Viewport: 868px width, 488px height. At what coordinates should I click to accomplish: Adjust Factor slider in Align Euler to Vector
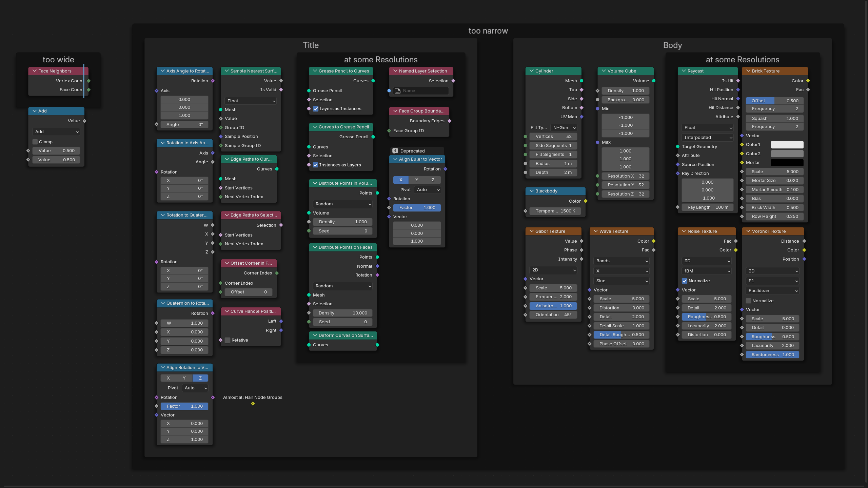click(417, 208)
